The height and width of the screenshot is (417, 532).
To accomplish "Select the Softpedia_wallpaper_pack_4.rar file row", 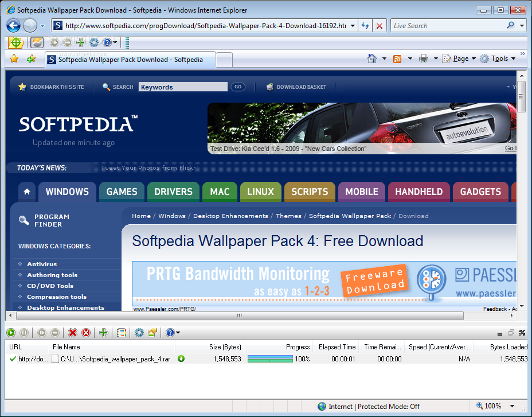I will coord(267,358).
